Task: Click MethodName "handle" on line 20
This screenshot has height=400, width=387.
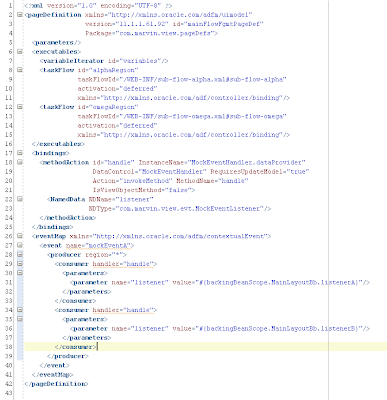Action: pyautogui.click(x=212, y=181)
